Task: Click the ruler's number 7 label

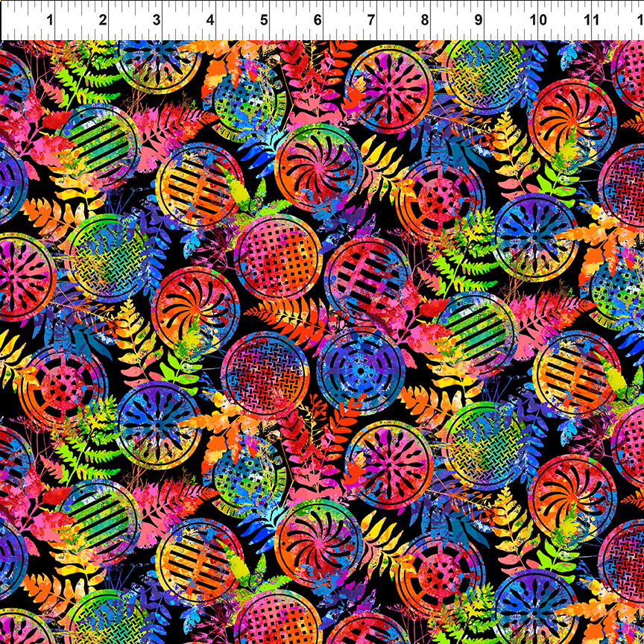Action: pos(371,20)
